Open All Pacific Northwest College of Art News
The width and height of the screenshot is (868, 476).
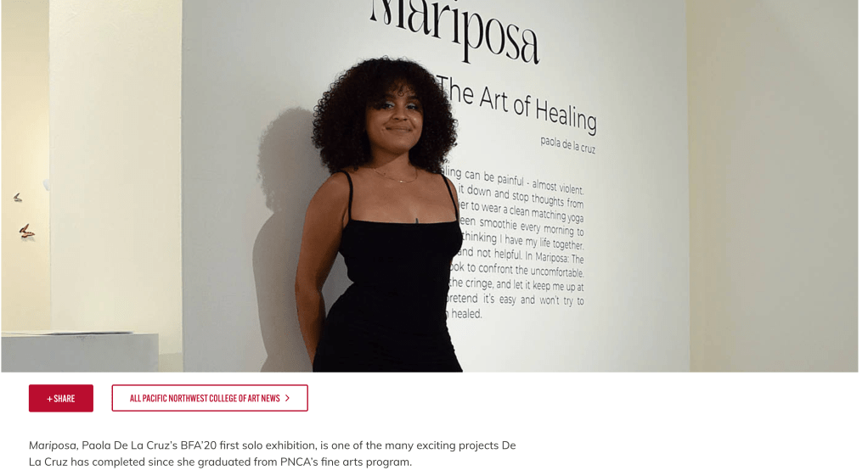click(x=210, y=398)
